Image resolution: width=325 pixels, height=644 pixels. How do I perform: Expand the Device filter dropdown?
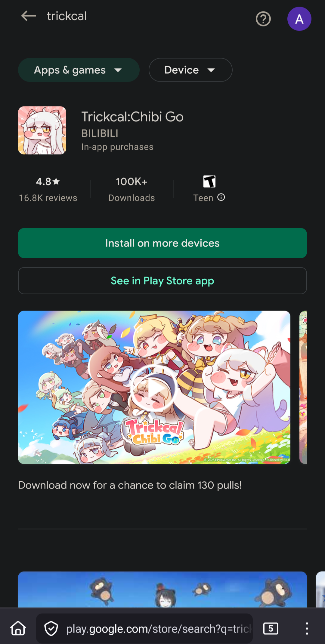coord(190,70)
